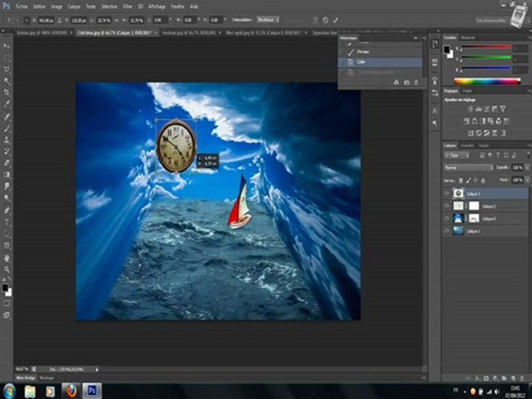Viewport: 532px width, 399px height.
Task: Open the layer filter Type dropdown
Action: point(457,155)
